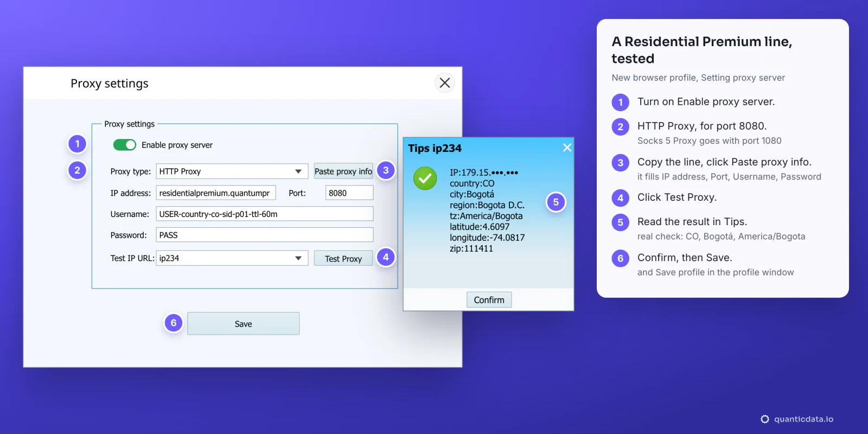Click the quanticdata.io text
Screen dimensions: 868x434
[x=803, y=419]
